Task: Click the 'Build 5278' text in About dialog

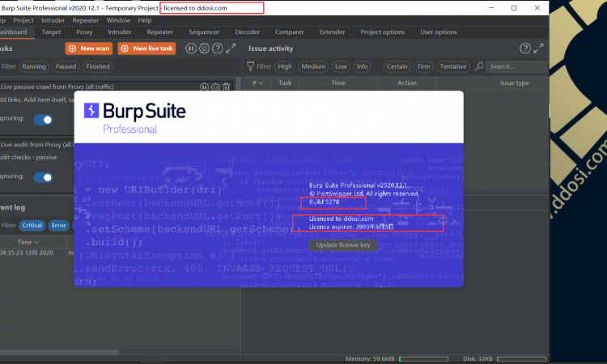Action: click(x=324, y=201)
